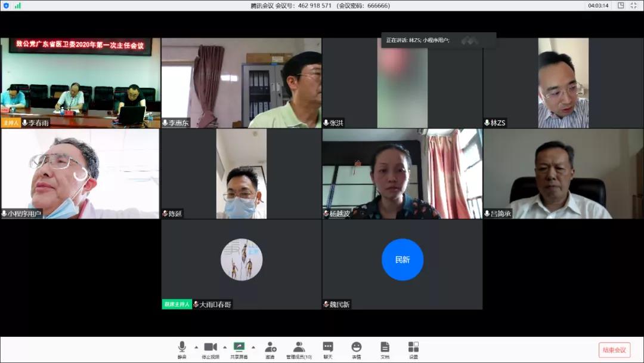Screen dimensions: 644x363
Task: Select 吕简承's video tile
Action: (563, 174)
